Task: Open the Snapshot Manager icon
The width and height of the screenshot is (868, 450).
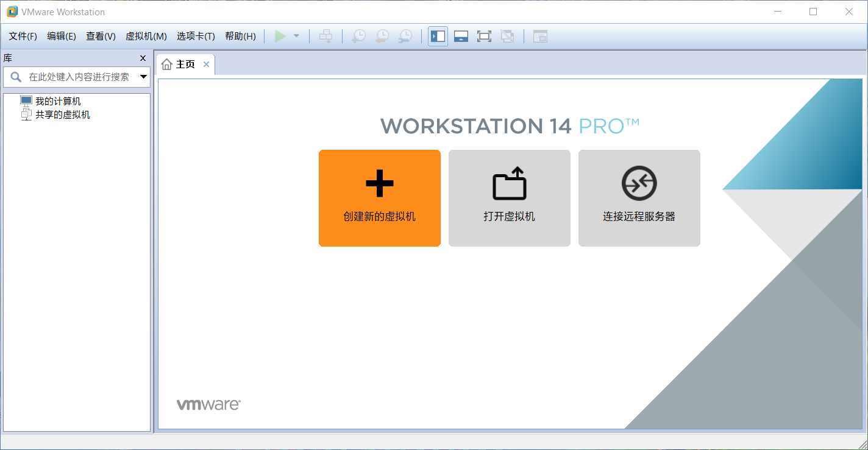Action: [x=405, y=36]
